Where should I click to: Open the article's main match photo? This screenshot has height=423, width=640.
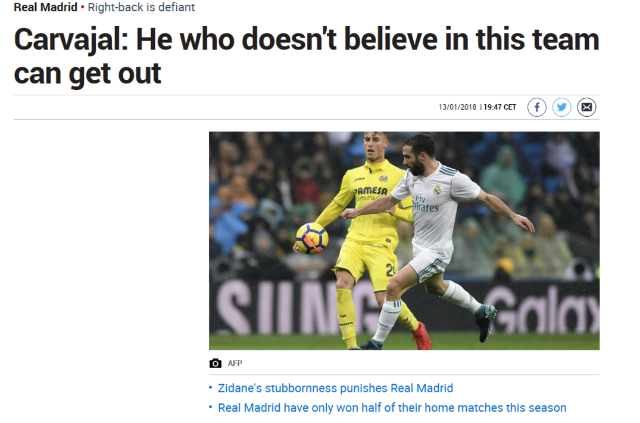tap(404, 240)
